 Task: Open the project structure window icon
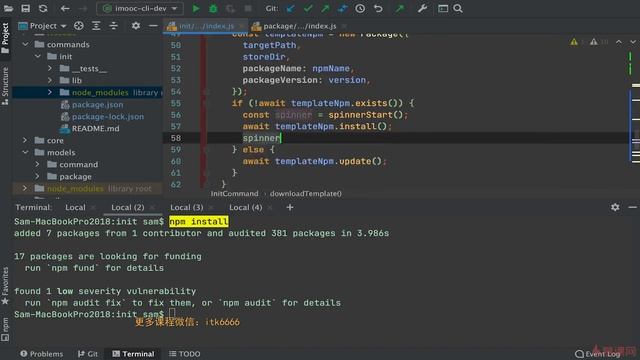(443, 8)
